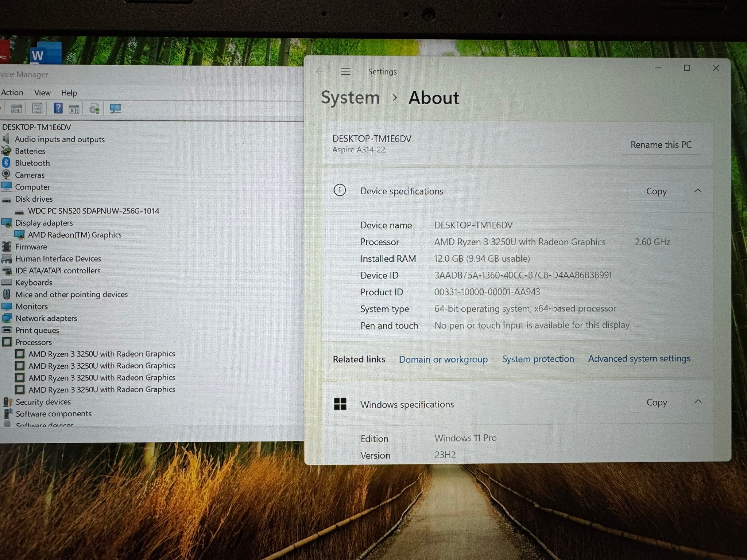Click the Firmware chip icon
747x560 pixels.
point(7,247)
